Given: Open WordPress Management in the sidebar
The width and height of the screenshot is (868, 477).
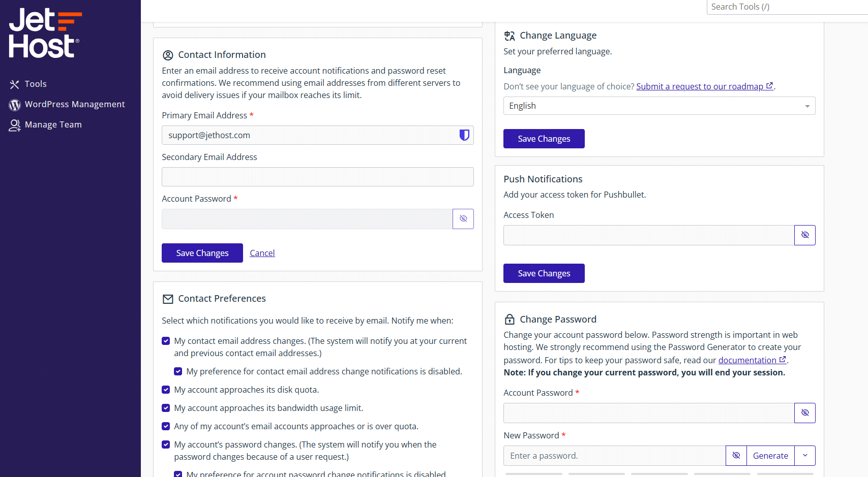Looking at the screenshot, I should tap(75, 104).
